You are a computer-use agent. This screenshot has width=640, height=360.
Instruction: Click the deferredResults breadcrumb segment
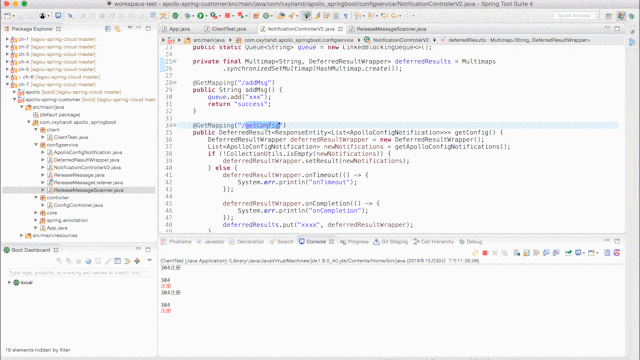[x=519, y=40]
